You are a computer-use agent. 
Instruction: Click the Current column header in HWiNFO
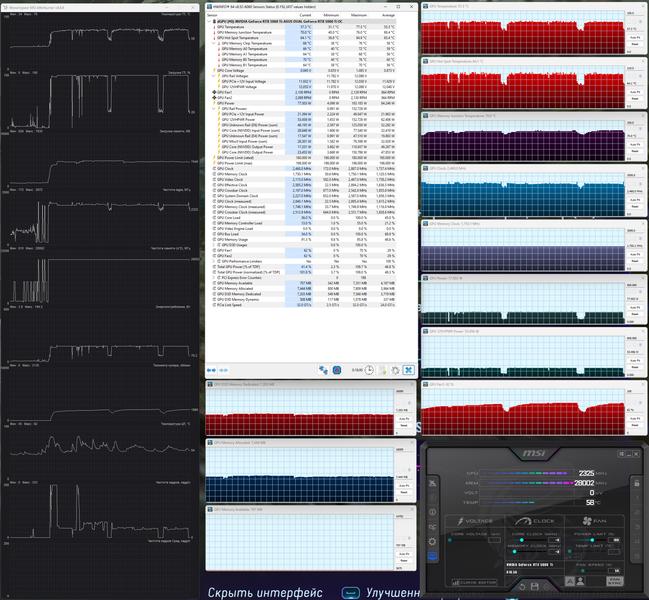click(x=305, y=15)
